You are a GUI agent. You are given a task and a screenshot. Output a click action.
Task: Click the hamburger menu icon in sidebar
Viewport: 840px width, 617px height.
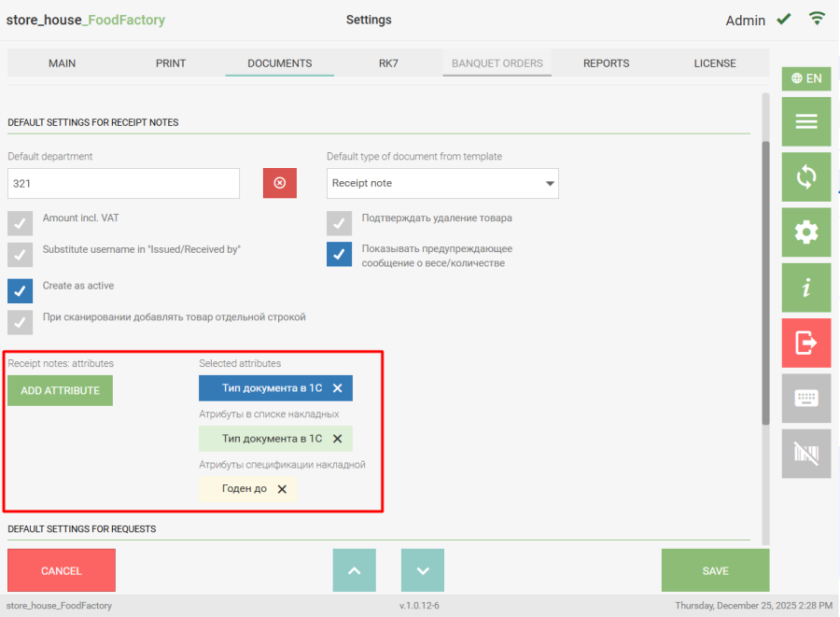pos(805,121)
